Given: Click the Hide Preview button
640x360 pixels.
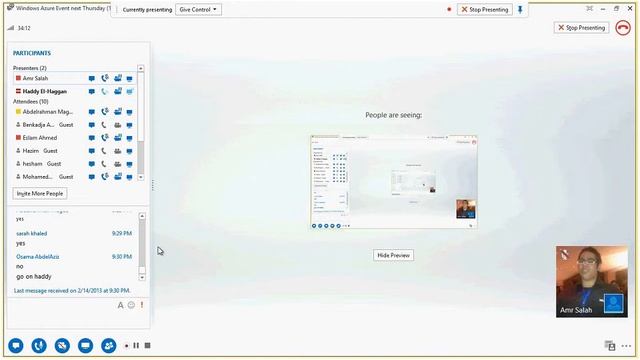Looking at the screenshot, I should point(393,255).
